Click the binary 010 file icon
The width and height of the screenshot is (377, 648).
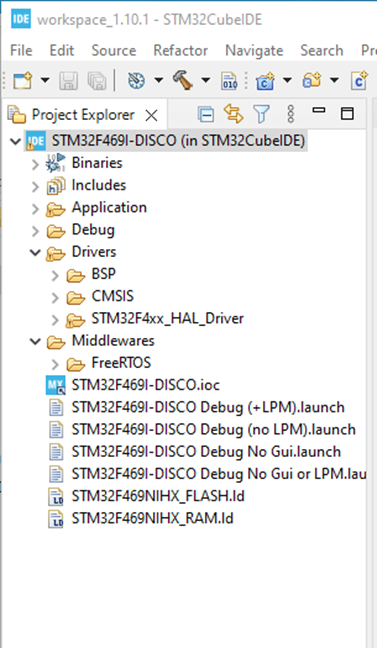[x=229, y=81]
